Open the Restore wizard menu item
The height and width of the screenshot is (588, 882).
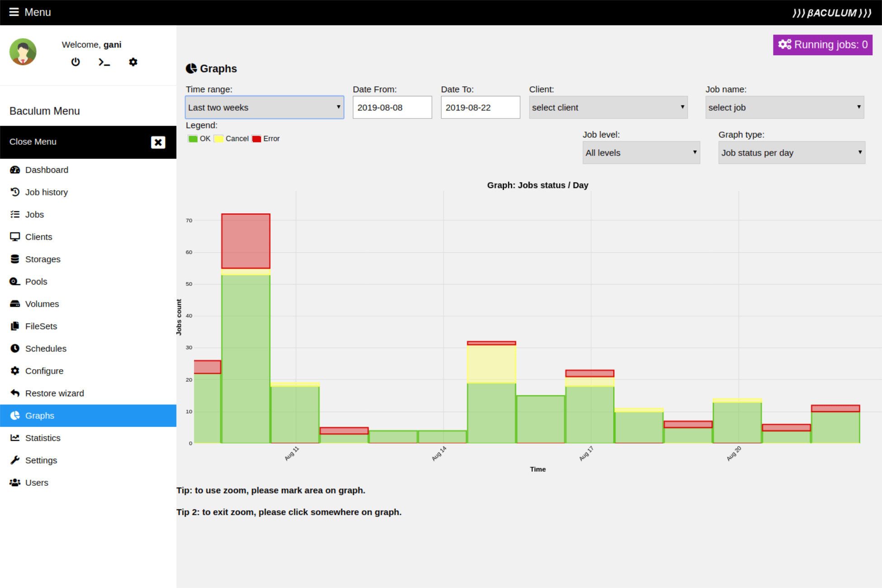coord(54,394)
